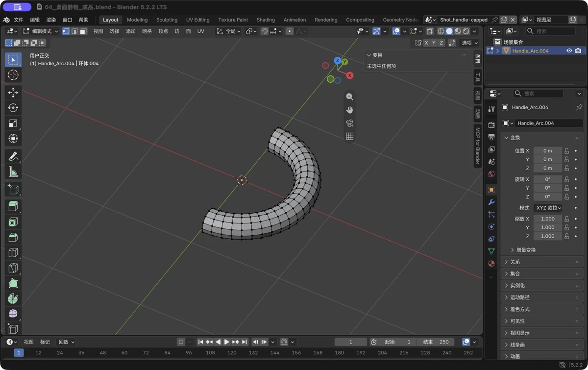Toggle snapping magnet in viewport header

[x=265, y=31]
